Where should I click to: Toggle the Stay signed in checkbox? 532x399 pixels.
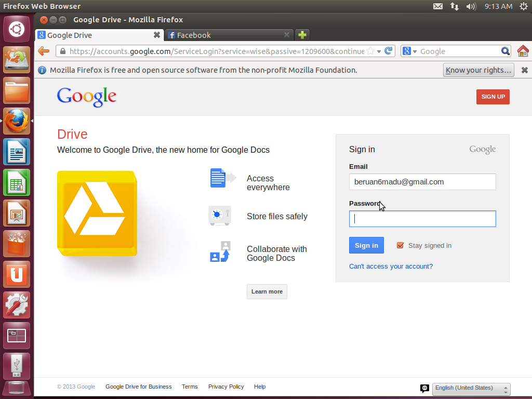tap(401, 245)
